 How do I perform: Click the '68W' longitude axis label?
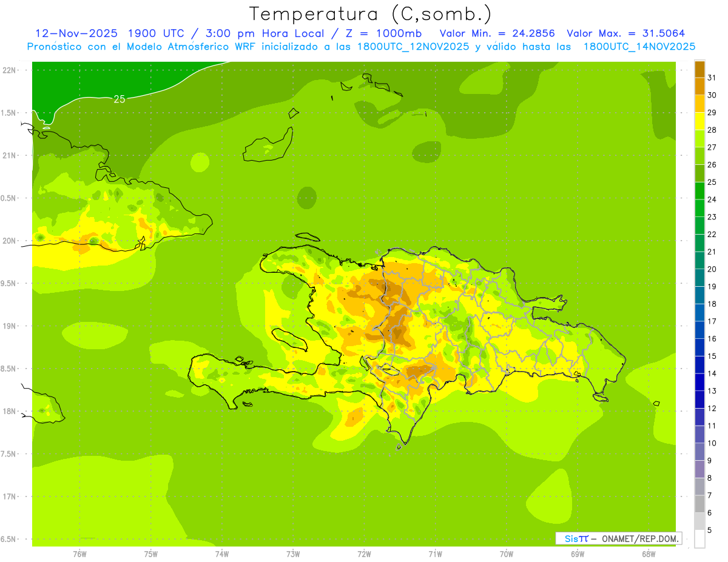[x=649, y=554]
